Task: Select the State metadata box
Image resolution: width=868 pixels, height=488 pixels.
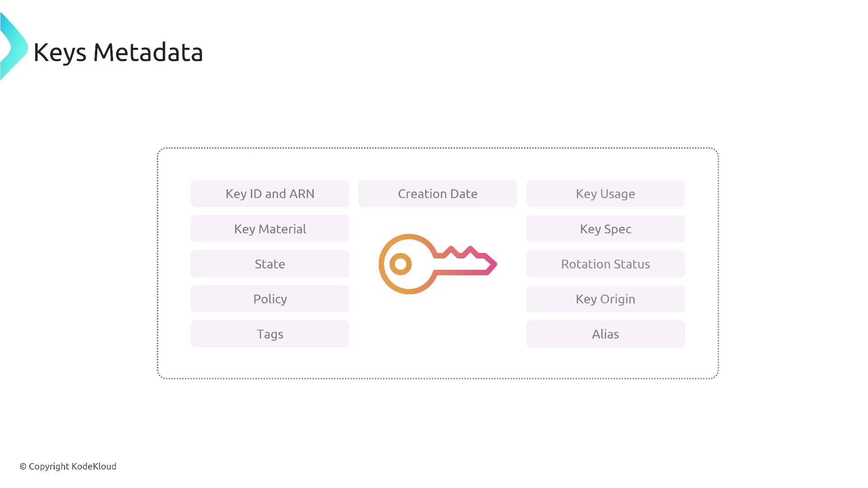Action: [270, 264]
